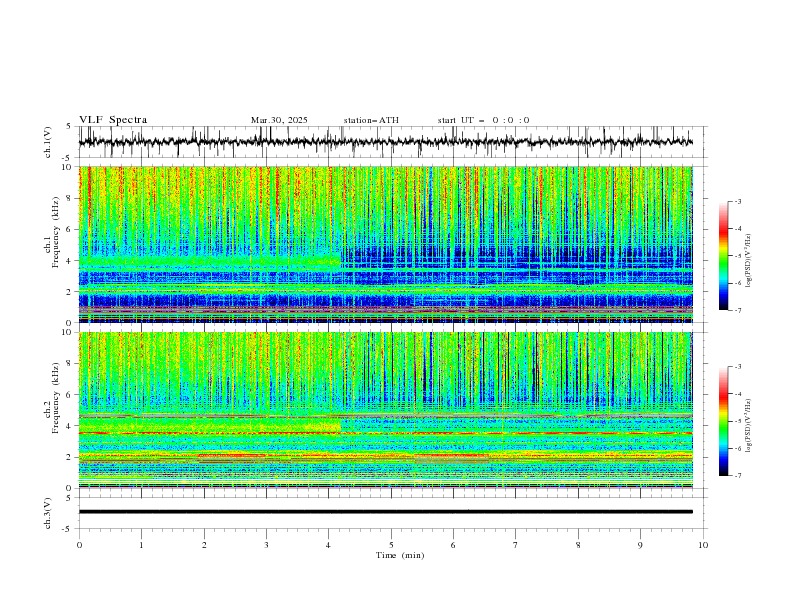The image size is (792, 612).
Task: Click the "4" tick on the time axis
Action: point(328,545)
